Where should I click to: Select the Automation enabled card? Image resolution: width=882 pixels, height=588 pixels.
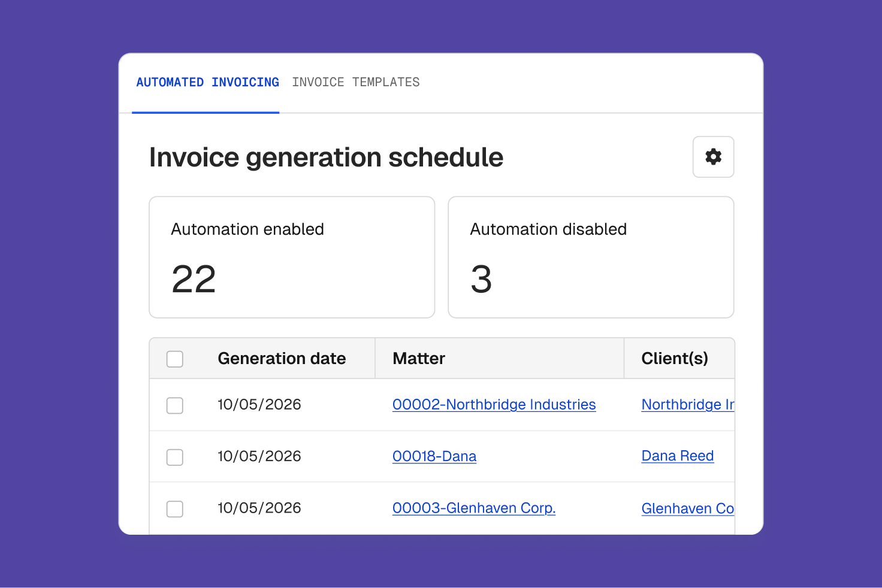[x=292, y=257]
